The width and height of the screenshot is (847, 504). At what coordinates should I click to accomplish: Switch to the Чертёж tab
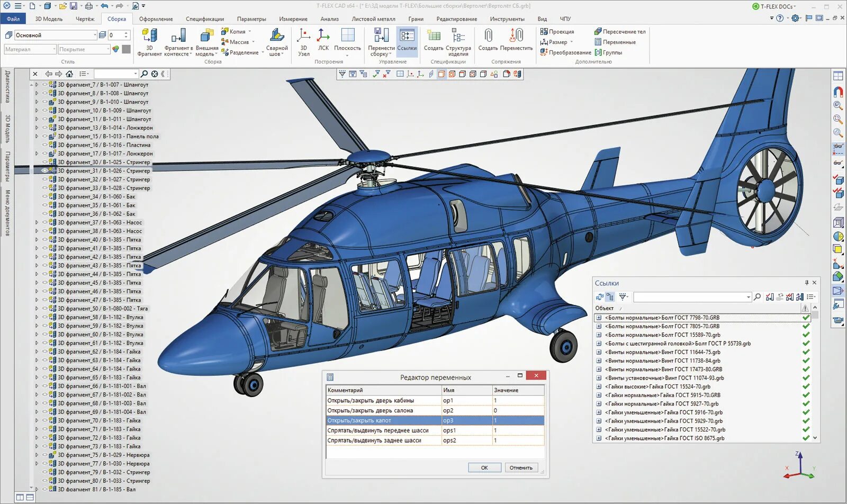[x=85, y=19]
